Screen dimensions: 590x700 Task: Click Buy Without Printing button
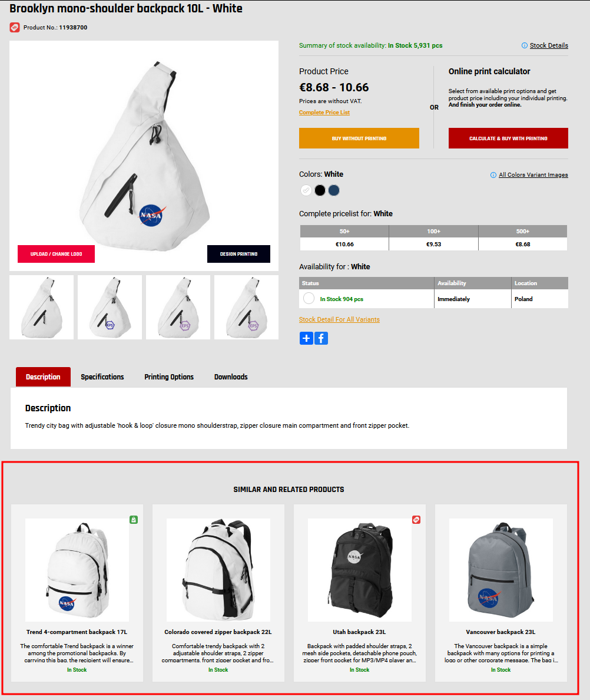point(359,138)
